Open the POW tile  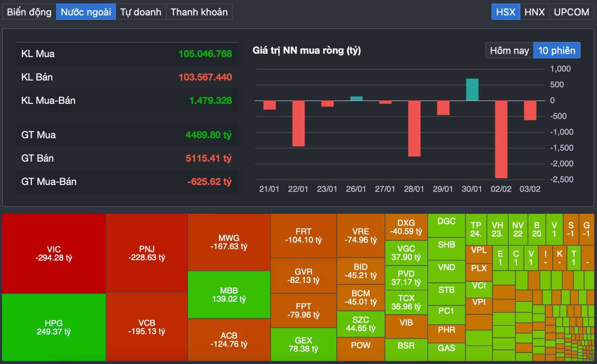click(x=361, y=350)
